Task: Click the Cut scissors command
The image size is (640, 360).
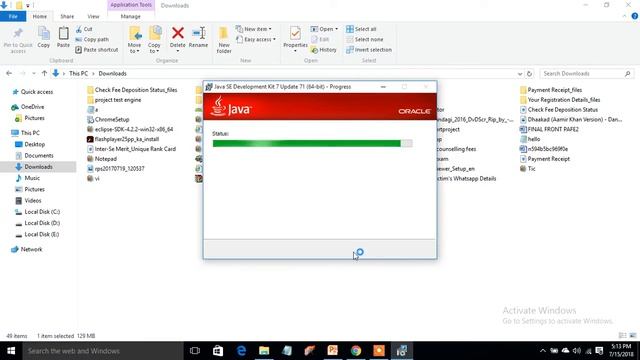Action: (x=84, y=29)
